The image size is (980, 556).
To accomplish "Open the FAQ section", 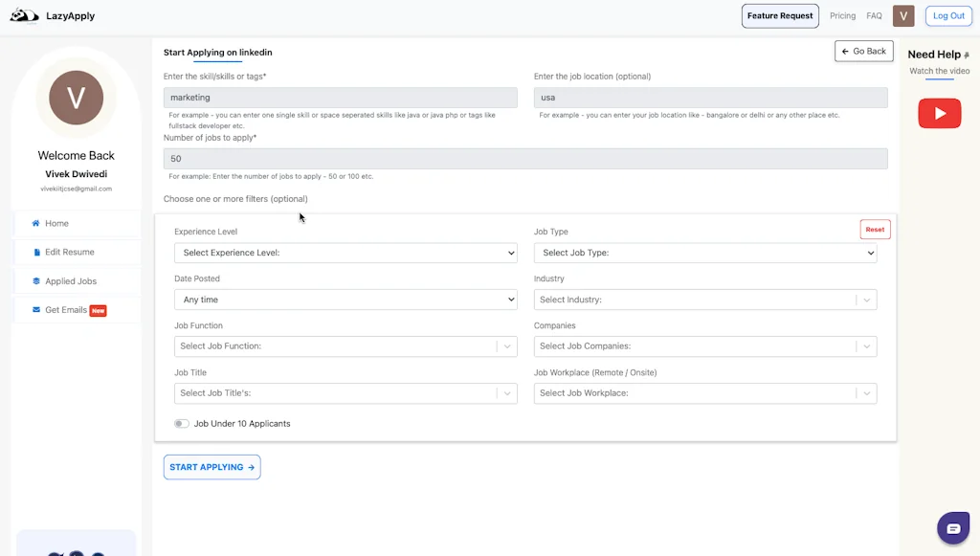I will (874, 15).
